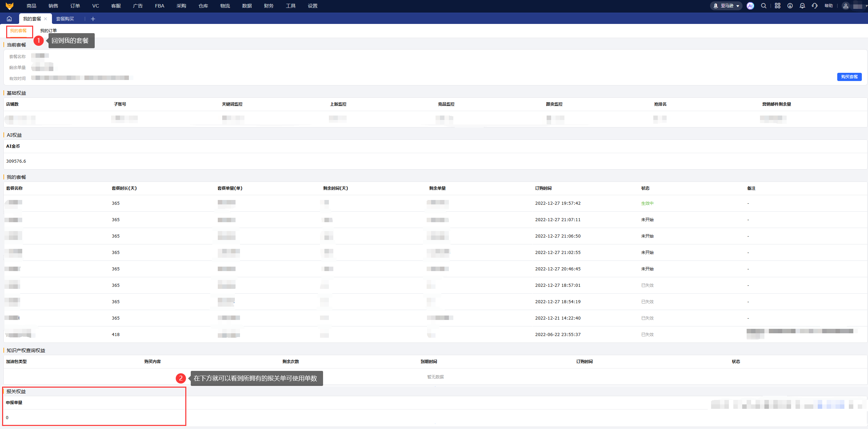Add a new tab with plus

(93, 19)
